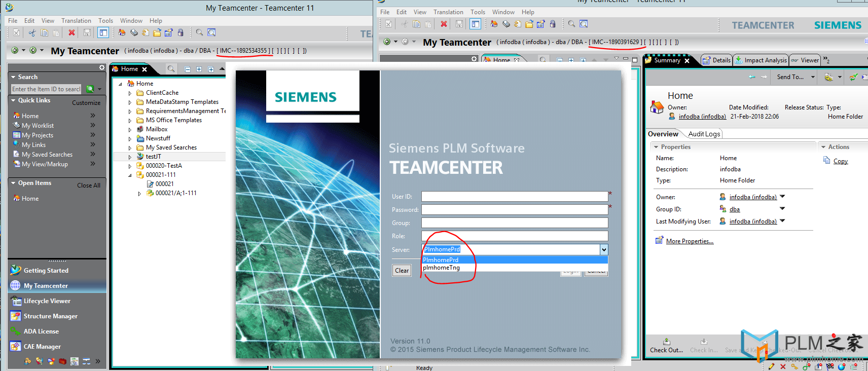Open File menu in right window
The height and width of the screenshot is (371, 868).
[x=385, y=12]
